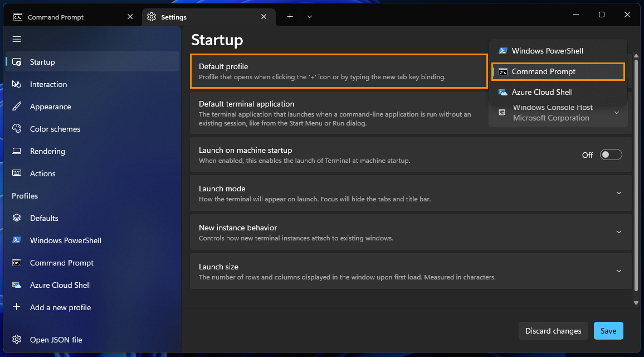
Task: Switch to the Settings tab
Action: (208, 17)
